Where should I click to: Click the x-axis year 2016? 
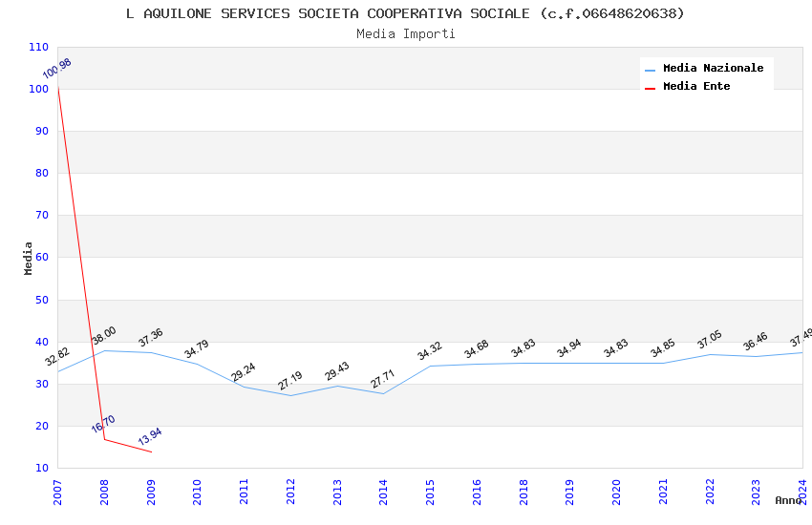[x=477, y=492]
